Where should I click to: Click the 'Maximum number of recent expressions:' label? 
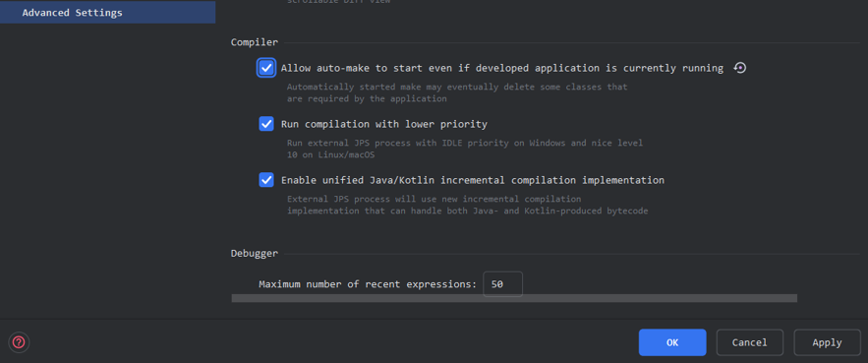(x=368, y=284)
